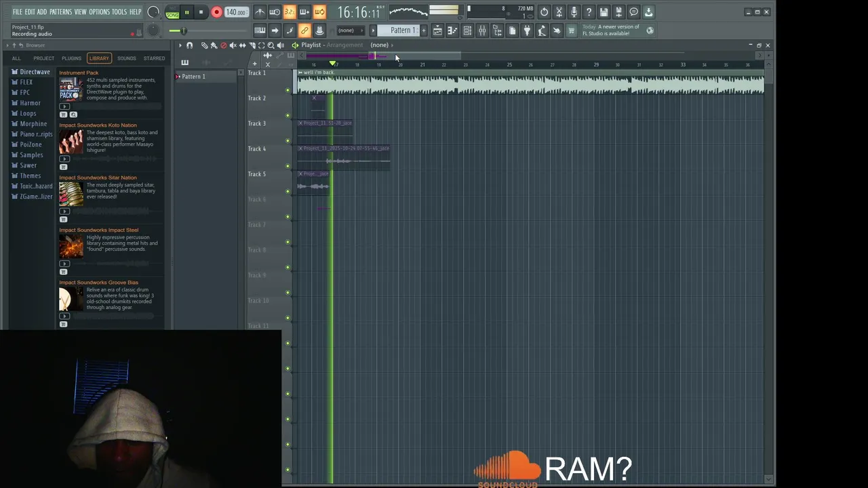This screenshot has height=488, width=868.
Task: Toggle typing keyboard to piano icon
Action: tap(260, 30)
